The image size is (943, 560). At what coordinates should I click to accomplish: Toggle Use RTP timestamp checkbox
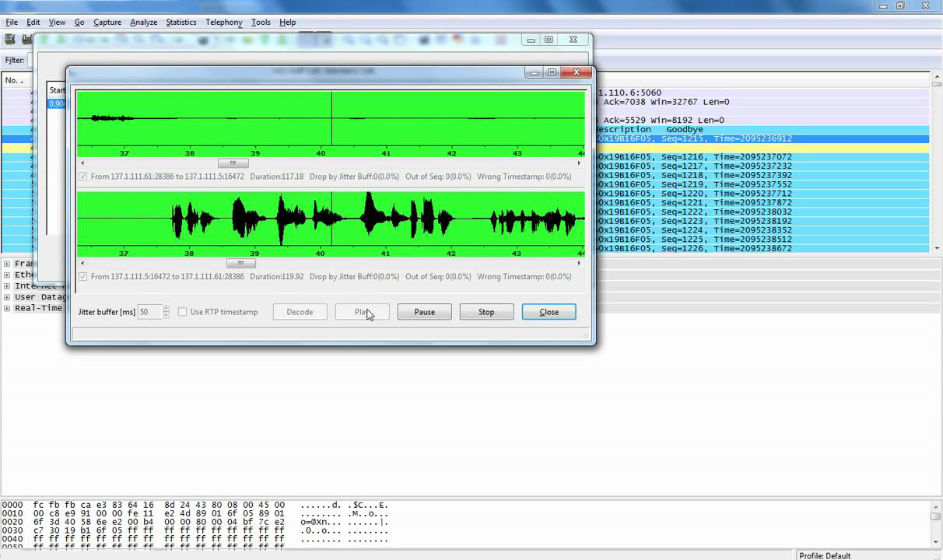(x=182, y=312)
